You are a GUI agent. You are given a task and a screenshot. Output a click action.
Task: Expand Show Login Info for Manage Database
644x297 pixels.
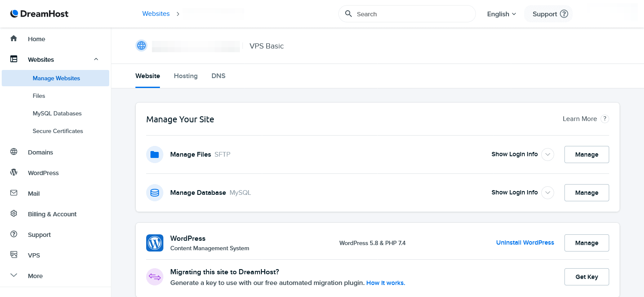(x=548, y=193)
